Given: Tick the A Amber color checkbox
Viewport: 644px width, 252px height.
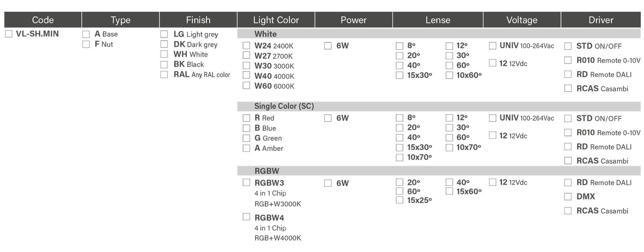Looking at the screenshot, I should [246, 148].
